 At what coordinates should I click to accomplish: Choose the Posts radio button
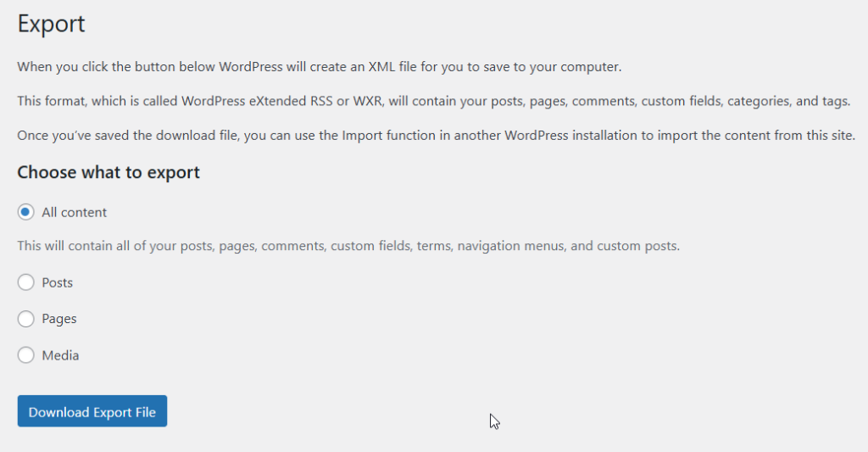point(25,282)
